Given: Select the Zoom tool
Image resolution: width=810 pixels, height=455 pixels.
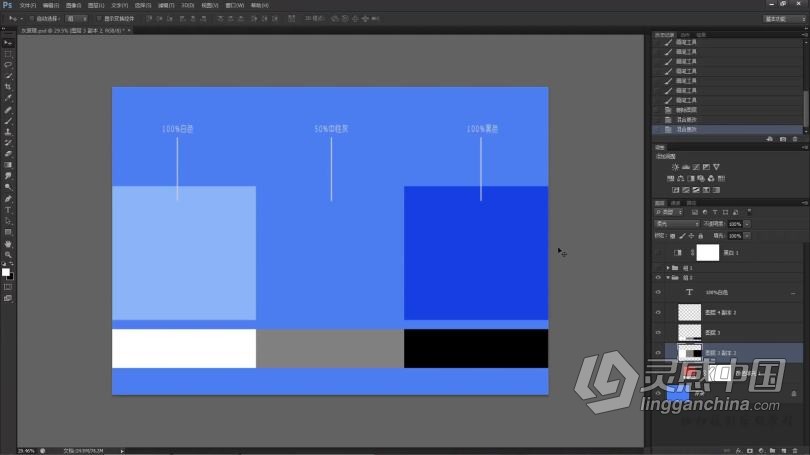Looking at the screenshot, I should tap(8, 255).
